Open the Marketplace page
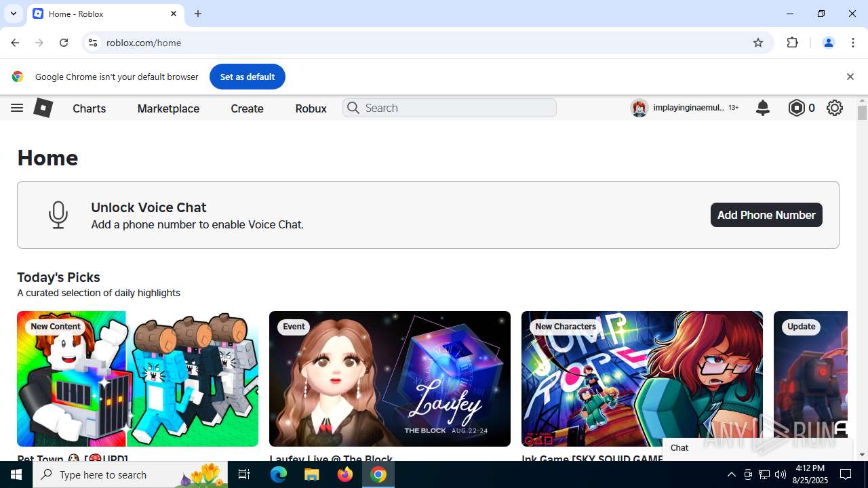The width and height of the screenshot is (868, 488). tap(168, 108)
